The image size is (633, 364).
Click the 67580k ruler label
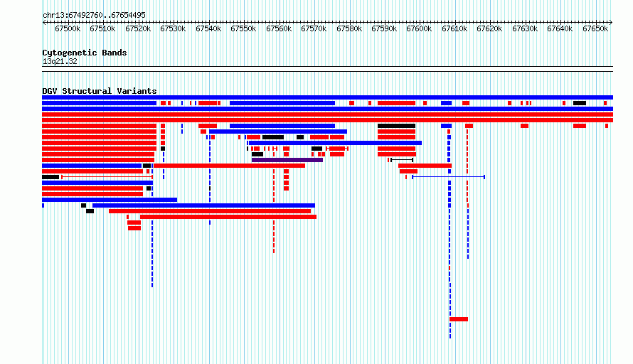coord(349,28)
